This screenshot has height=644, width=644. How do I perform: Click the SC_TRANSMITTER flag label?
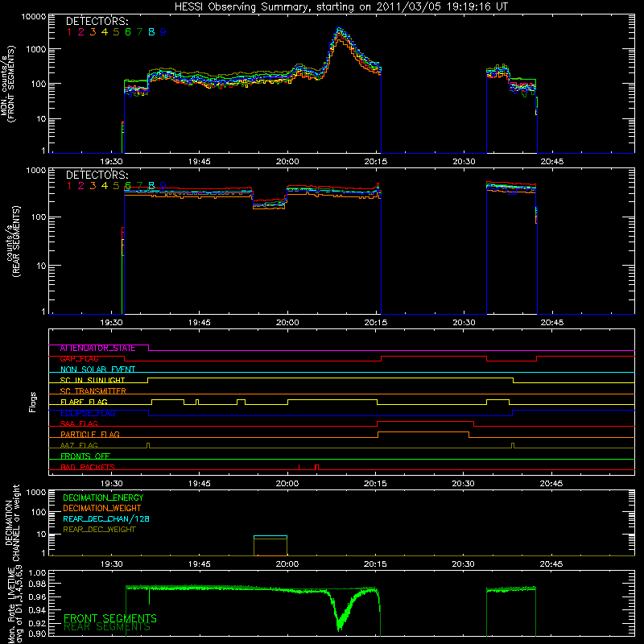coord(93,391)
